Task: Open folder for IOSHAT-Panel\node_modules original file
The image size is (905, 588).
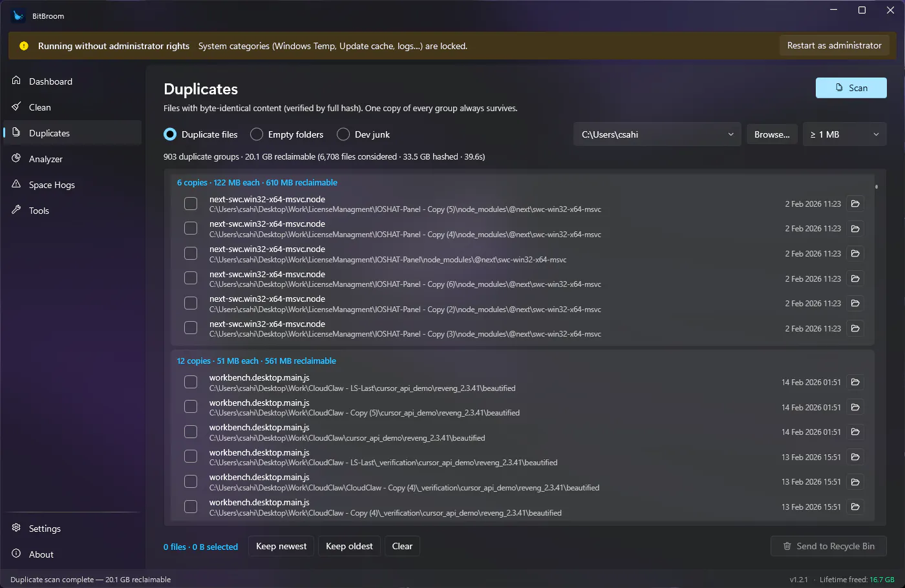Action: (855, 253)
